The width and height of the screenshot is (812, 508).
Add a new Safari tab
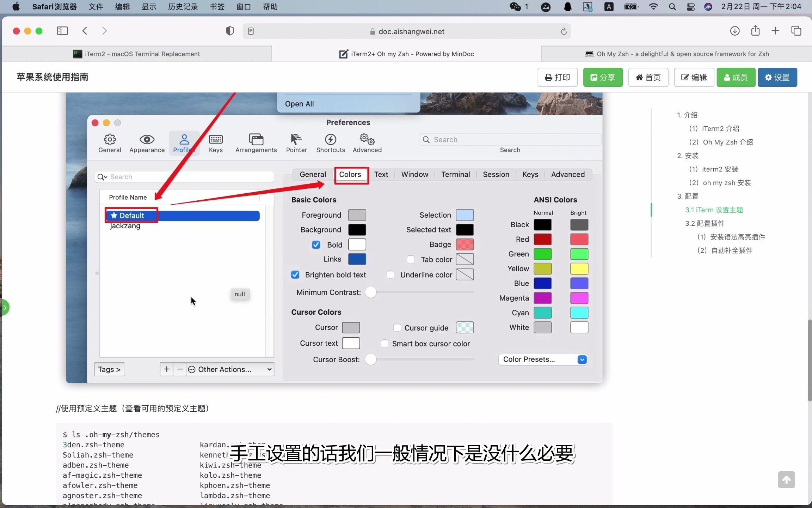(775, 31)
